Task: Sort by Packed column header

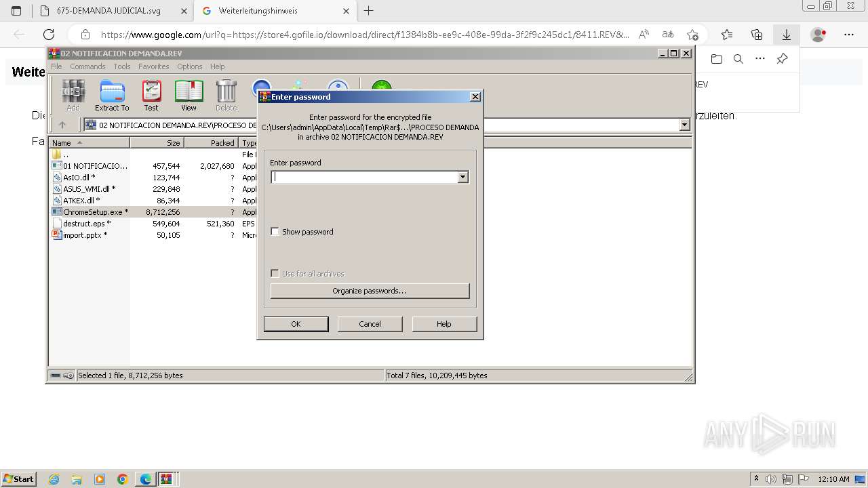Action: click(211, 143)
